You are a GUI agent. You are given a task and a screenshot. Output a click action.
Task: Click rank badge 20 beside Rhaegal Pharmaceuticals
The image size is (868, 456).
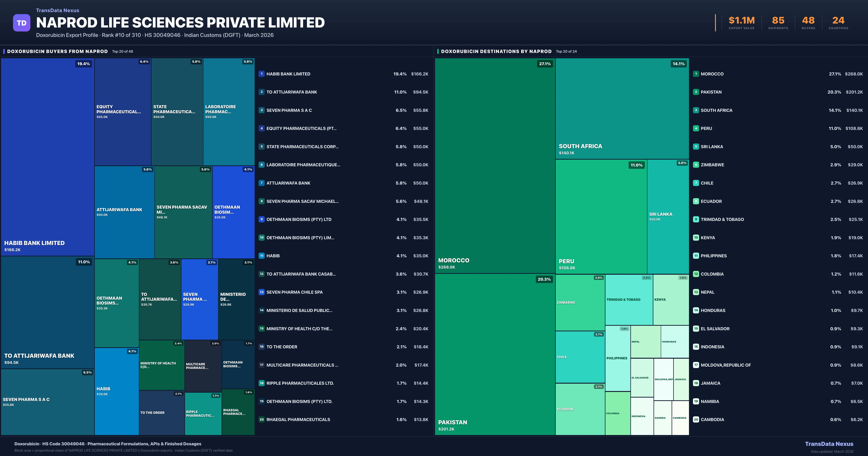(x=261, y=420)
